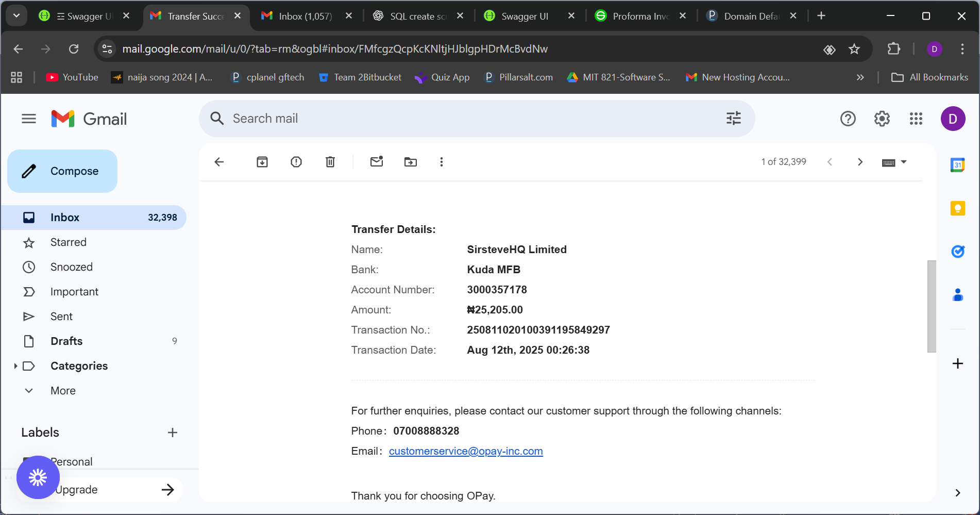Image resolution: width=980 pixels, height=515 pixels.
Task: Open the Sent mail folder
Action: click(61, 317)
